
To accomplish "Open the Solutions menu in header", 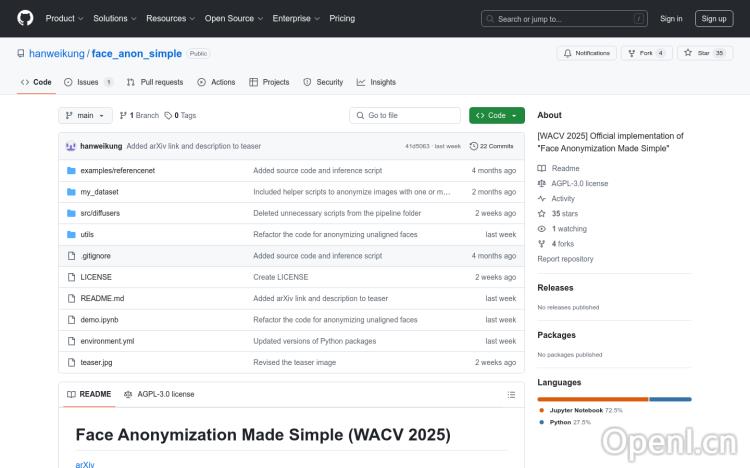I will [x=114, y=18].
